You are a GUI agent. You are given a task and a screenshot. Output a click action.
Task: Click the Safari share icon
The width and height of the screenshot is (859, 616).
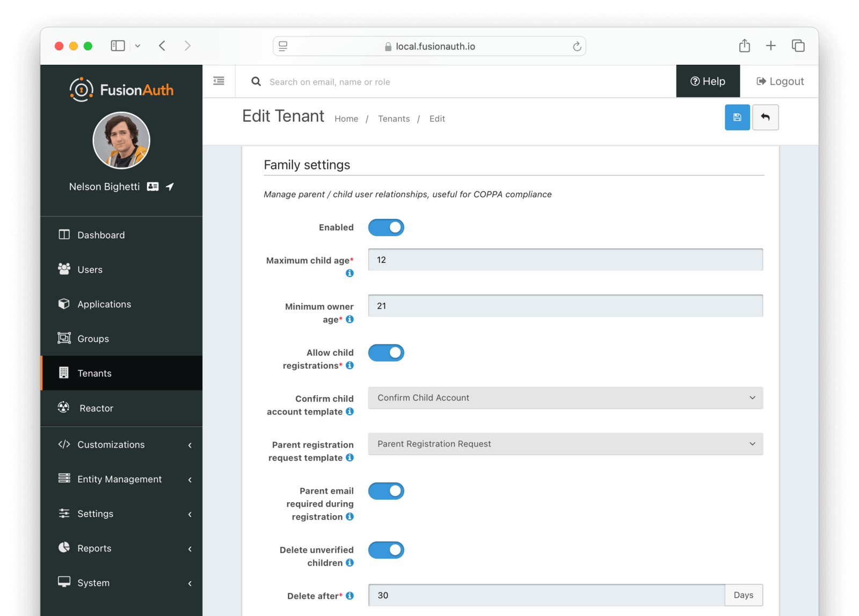coord(744,46)
